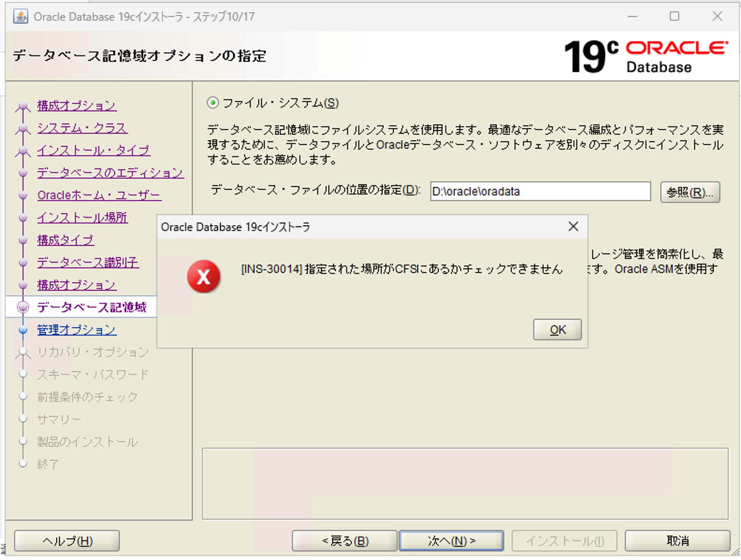Click the step marker beside データベースのエディション

[x=23, y=173]
